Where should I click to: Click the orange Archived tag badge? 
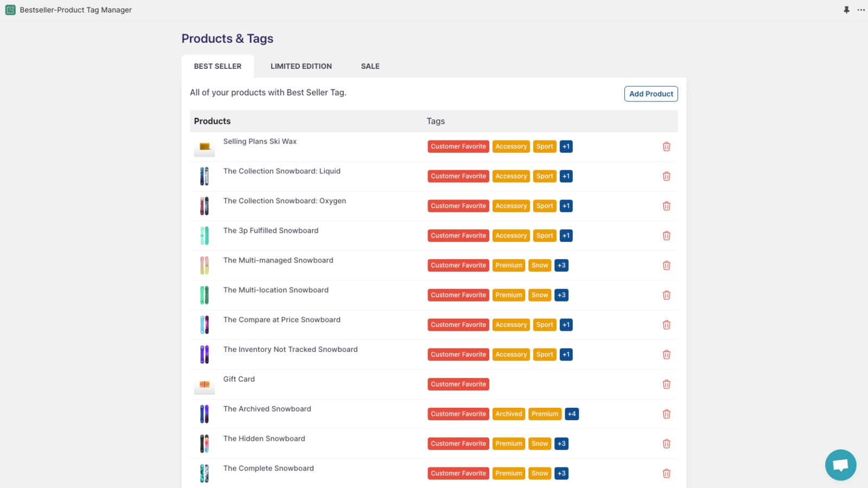pyautogui.click(x=508, y=414)
